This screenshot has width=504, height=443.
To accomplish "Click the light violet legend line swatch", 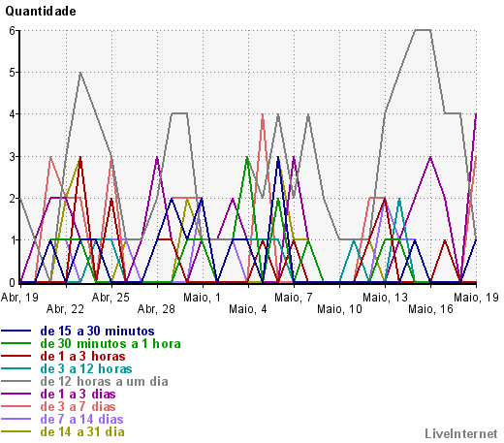I will (16, 419).
